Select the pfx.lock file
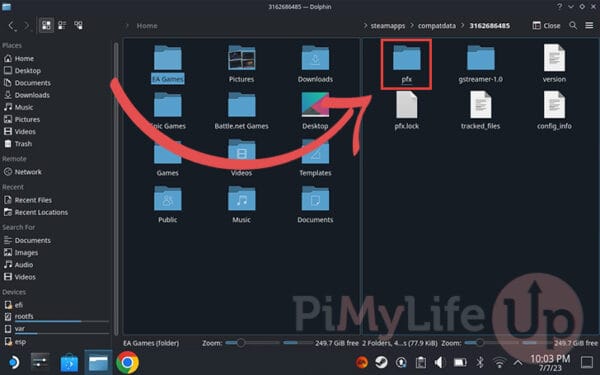The image size is (600, 375). click(406, 111)
